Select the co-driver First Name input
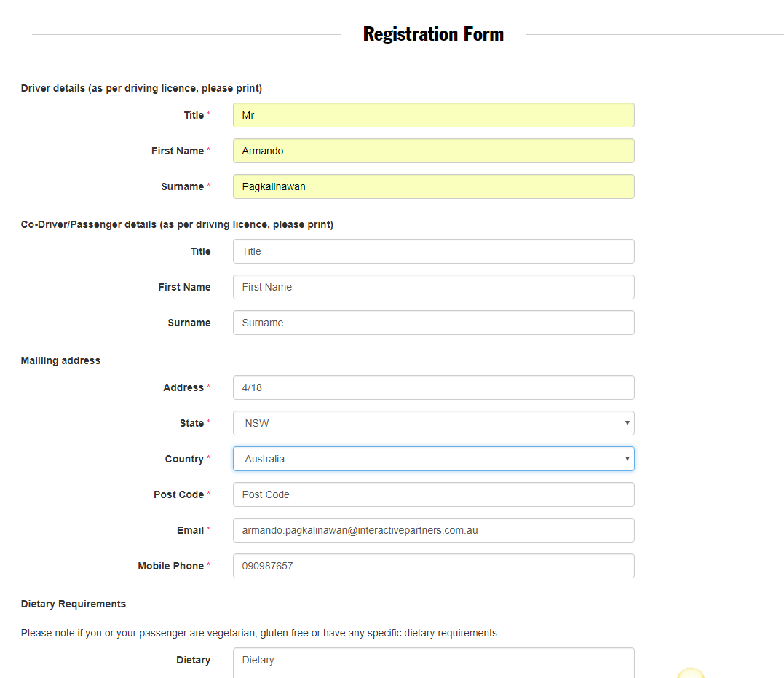This screenshot has width=784, height=678. coord(433,287)
